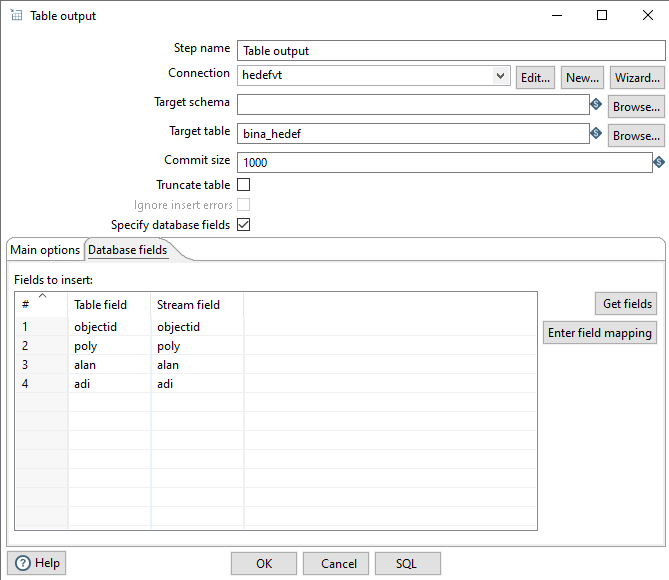Image resolution: width=669 pixels, height=580 pixels.
Task: Click the variable icon next to Target schema
Action: pyautogui.click(x=596, y=104)
